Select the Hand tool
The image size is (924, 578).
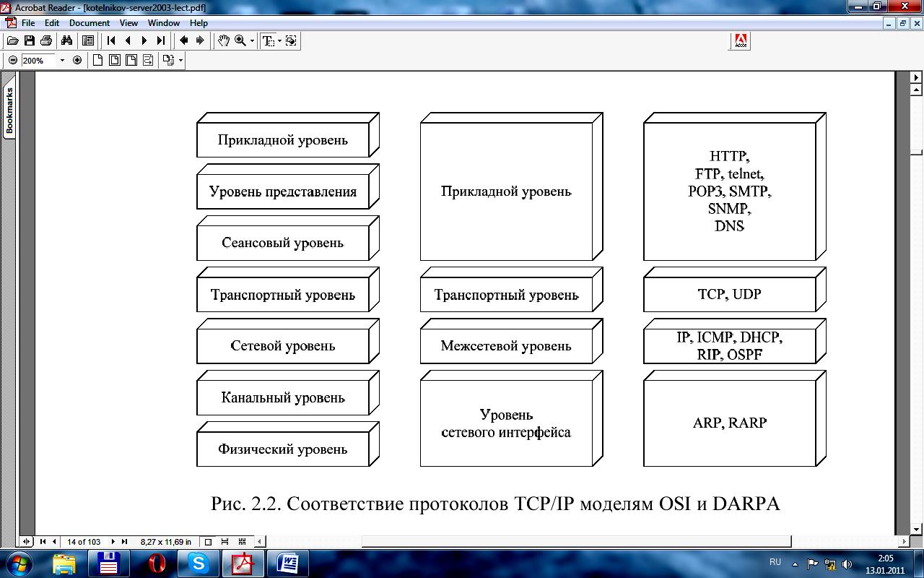click(x=224, y=40)
